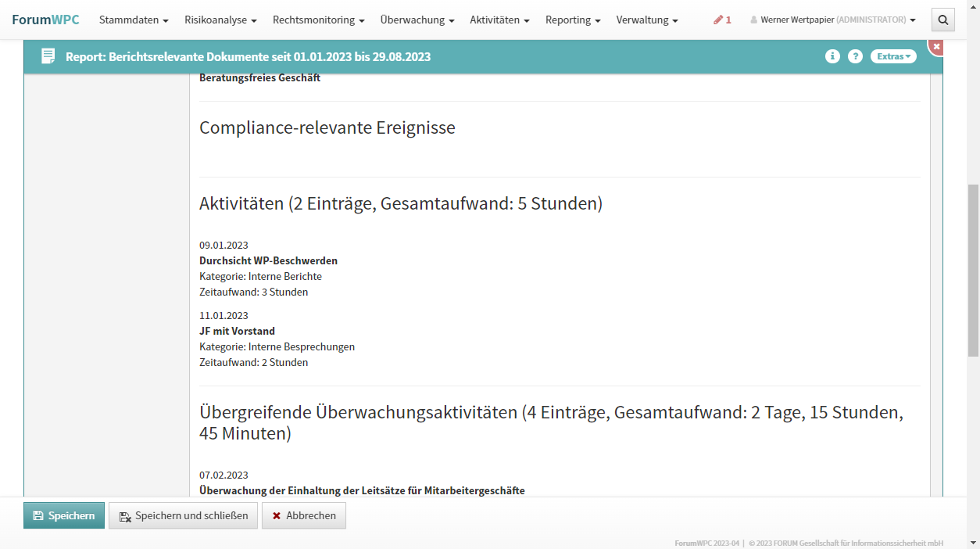Close the report with red X icon
This screenshot has width=980, height=549.
(x=936, y=47)
